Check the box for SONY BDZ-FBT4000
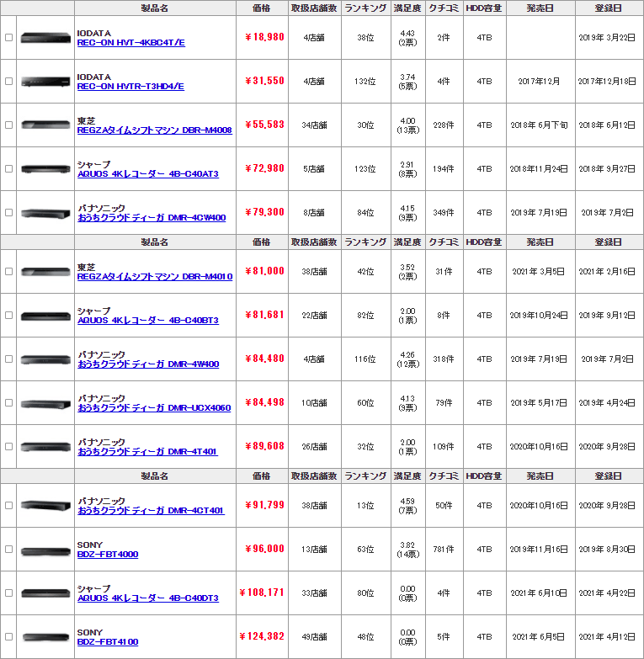The width and height of the screenshot is (644, 659). [x=8, y=550]
